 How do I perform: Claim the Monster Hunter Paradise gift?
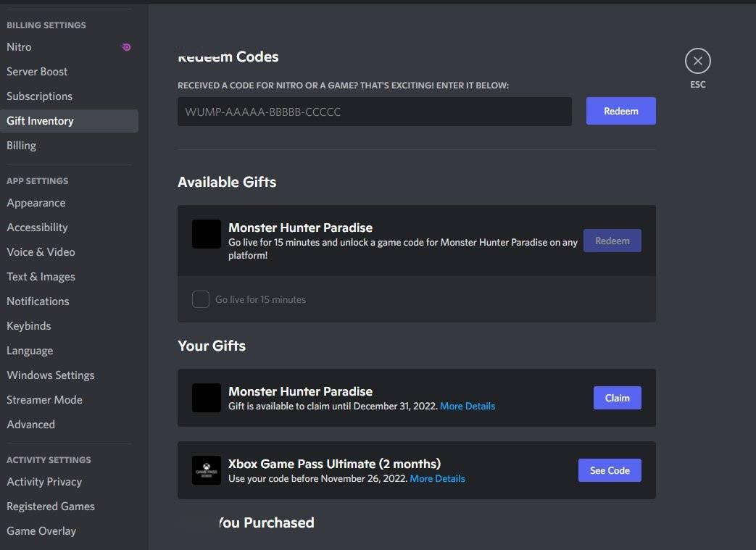(x=617, y=397)
